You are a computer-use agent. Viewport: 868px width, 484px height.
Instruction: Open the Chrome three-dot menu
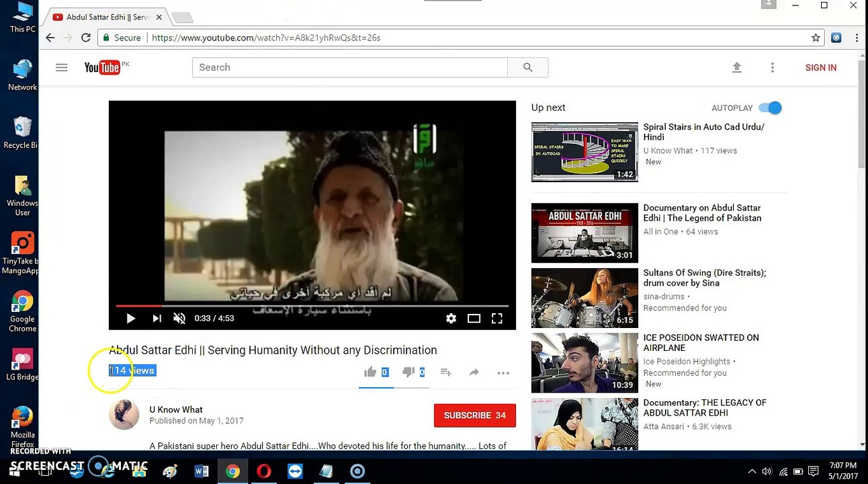pyautogui.click(x=857, y=38)
